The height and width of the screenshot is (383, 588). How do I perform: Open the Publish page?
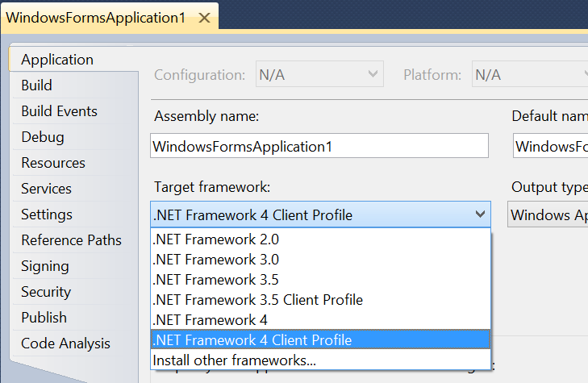click(x=73, y=318)
